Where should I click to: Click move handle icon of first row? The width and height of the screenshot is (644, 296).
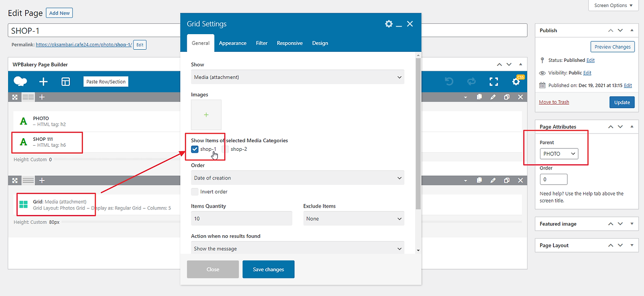(x=15, y=97)
